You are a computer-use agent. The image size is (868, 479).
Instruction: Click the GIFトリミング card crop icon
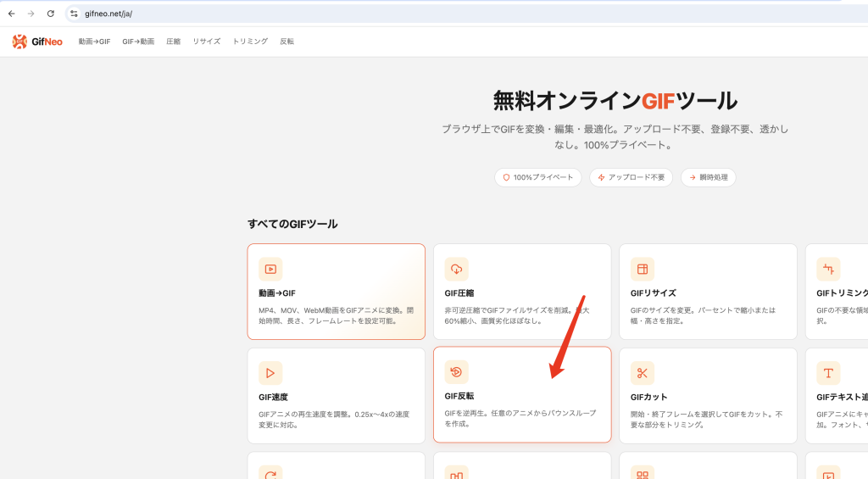click(828, 269)
